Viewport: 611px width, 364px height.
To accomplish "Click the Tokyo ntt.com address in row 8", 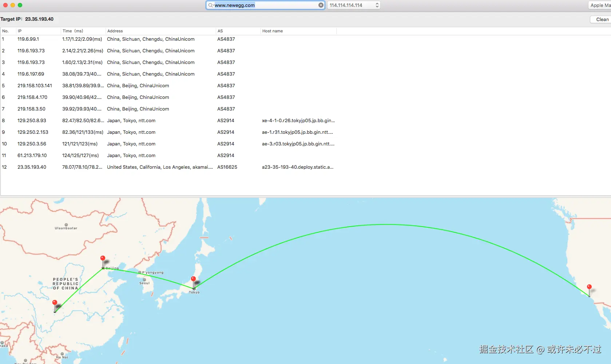I will [x=131, y=120].
